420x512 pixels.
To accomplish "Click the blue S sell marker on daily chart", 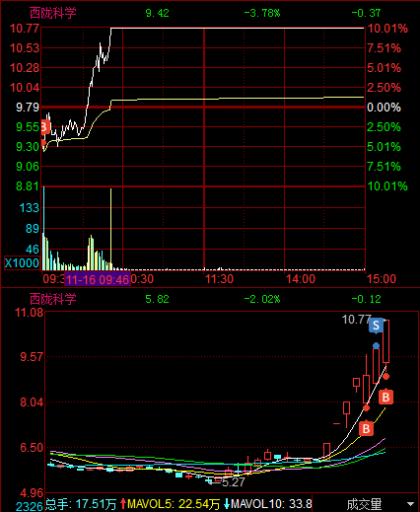I will [376, 326].
